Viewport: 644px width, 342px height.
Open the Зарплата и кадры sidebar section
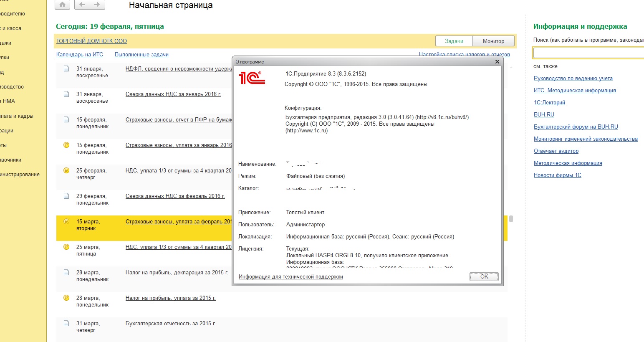17,116
